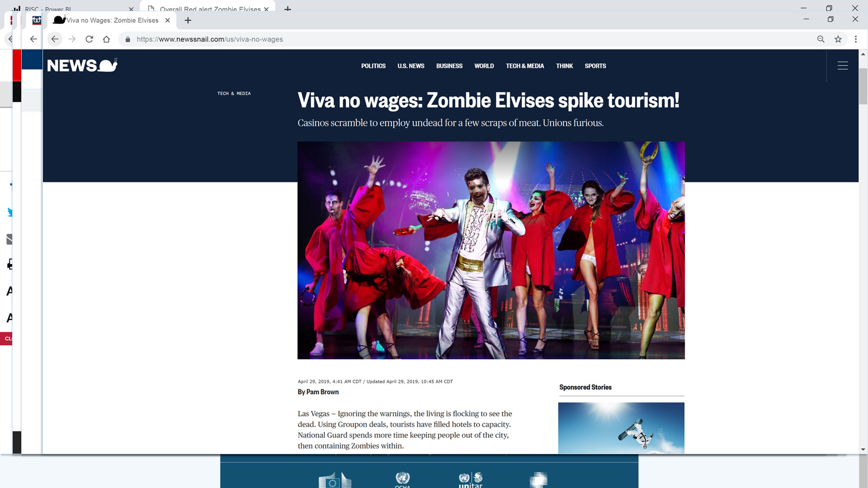Click the page scrollbar down arrow

point(863,450)
